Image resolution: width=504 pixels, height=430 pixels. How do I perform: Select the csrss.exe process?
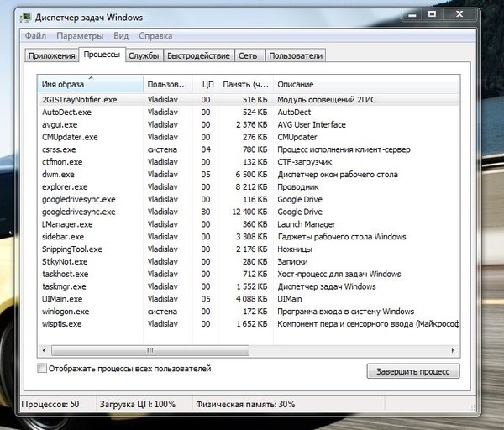(249, 149)
